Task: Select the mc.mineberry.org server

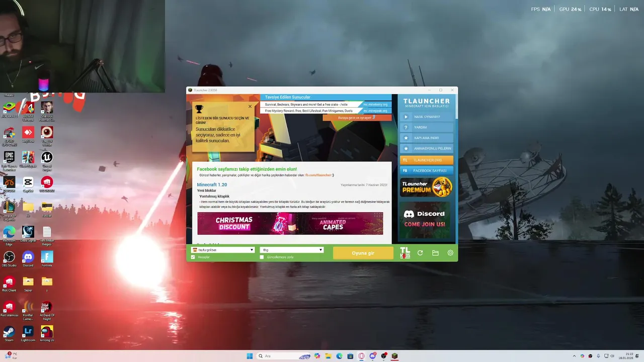Action: click(x=375, y=105)
